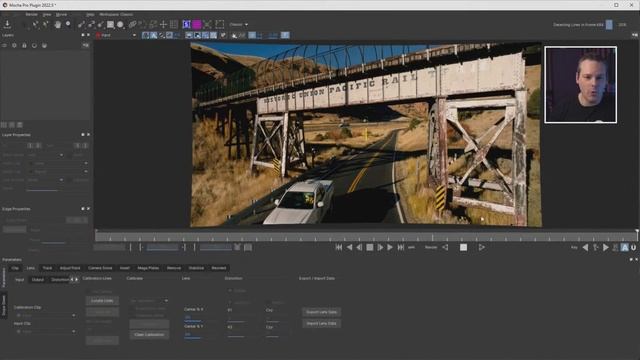Click the paint-bucket icon in Layers panel
Image resolution: width=640 pixels, height=360 pixels.
coord(44,45)
